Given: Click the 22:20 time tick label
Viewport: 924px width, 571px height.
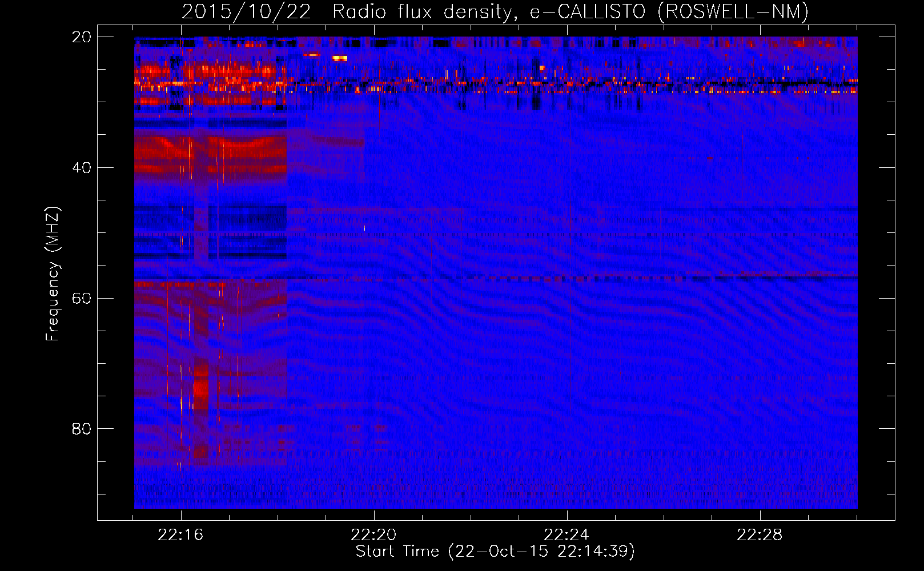Looking at the screenshot, I should tap(373, 535).
